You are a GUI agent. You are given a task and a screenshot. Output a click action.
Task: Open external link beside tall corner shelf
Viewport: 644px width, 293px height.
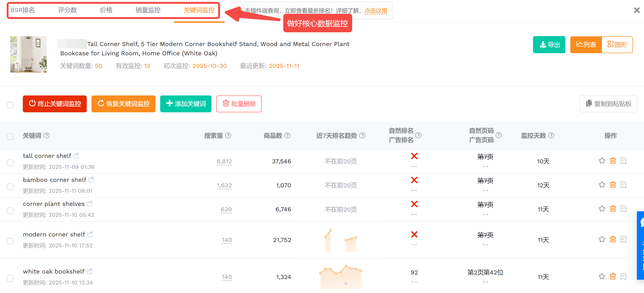(x=76, y=155)
